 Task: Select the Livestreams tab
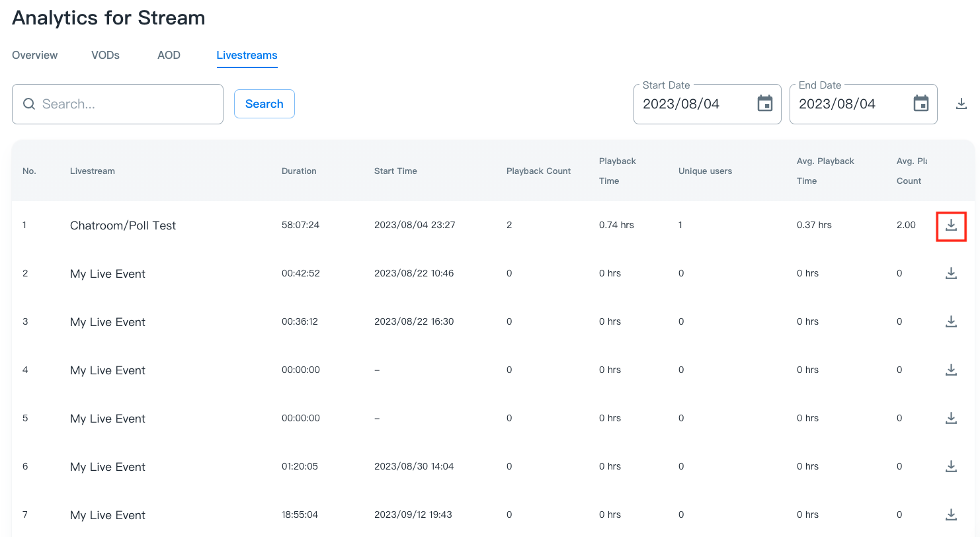[x=247, y=56]
